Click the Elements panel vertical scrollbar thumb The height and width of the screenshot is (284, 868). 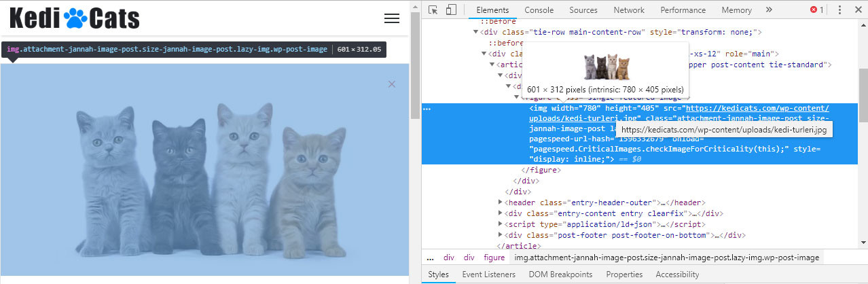(863, 95)
